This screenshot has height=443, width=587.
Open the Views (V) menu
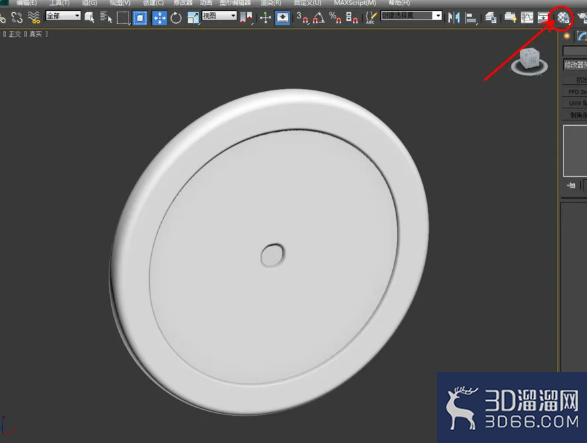click(120, 3)
